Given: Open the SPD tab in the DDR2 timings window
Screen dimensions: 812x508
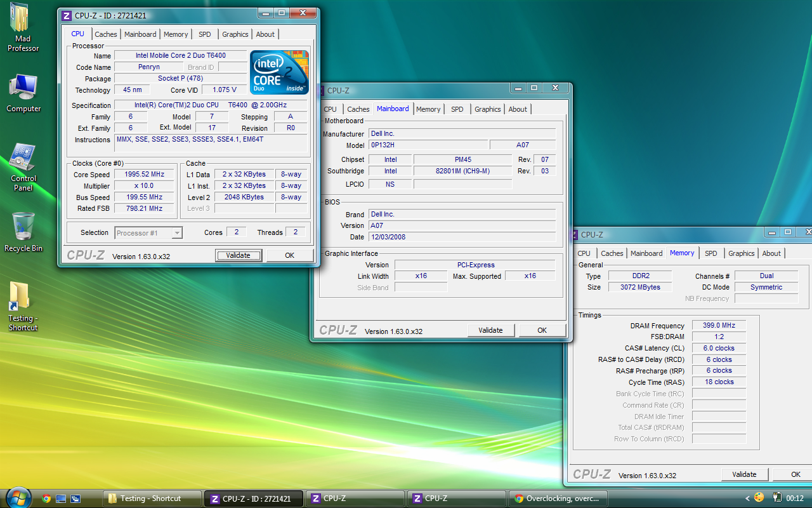Looking at the screenshot, I should (711, 253).
